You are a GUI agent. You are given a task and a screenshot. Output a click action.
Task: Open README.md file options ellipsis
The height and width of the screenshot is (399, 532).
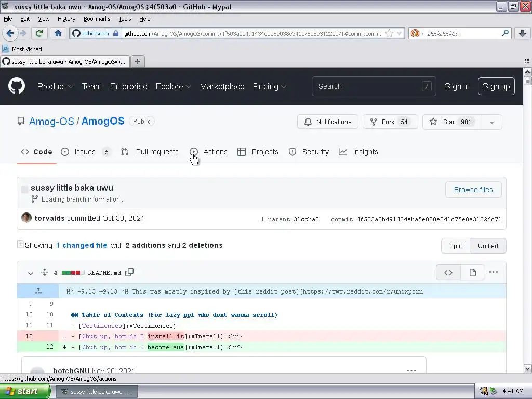pos(494,272)
